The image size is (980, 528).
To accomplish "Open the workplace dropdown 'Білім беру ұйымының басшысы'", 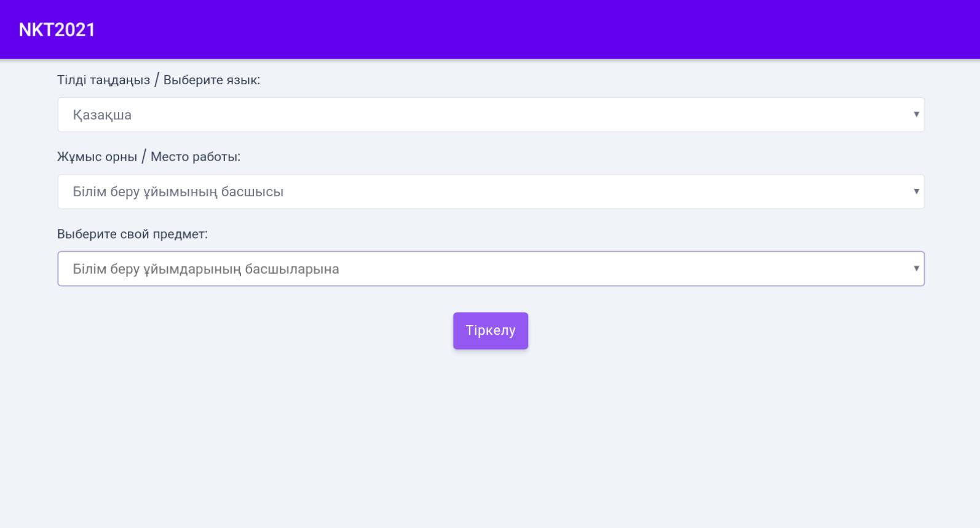I will point(491,191).
